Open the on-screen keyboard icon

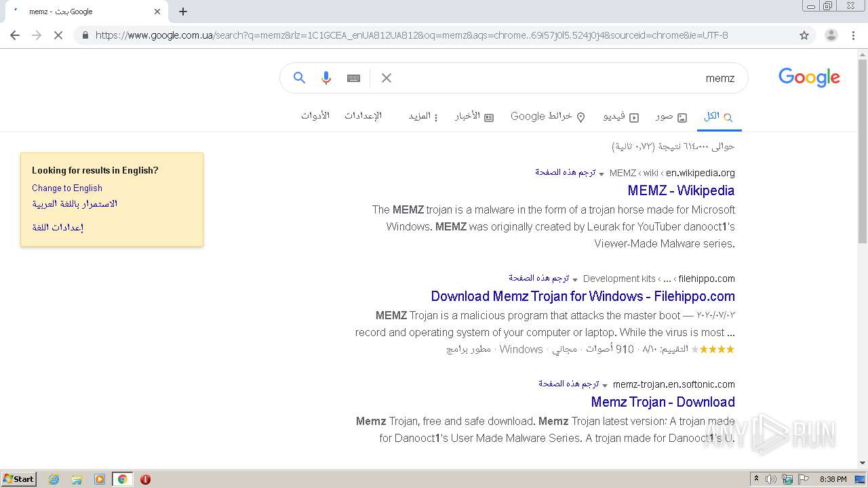click(x=353, y=78)
